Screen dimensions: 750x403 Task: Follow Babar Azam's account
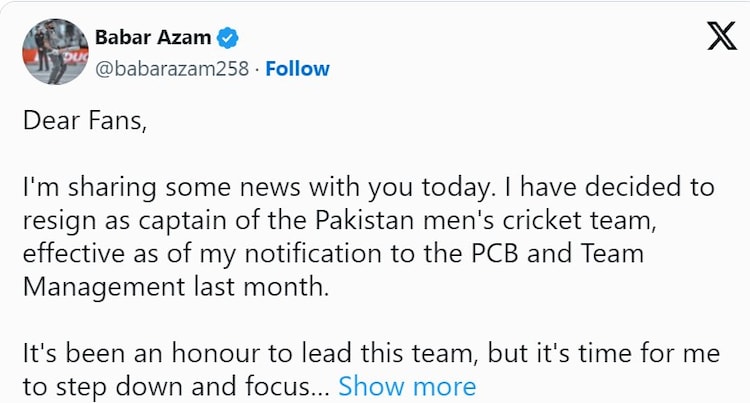point(297,69)
